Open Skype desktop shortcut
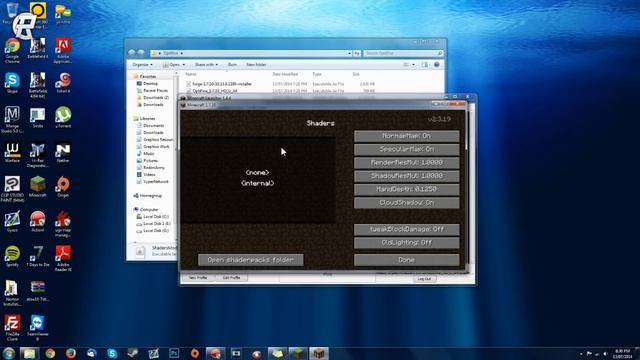 [12, 83]
